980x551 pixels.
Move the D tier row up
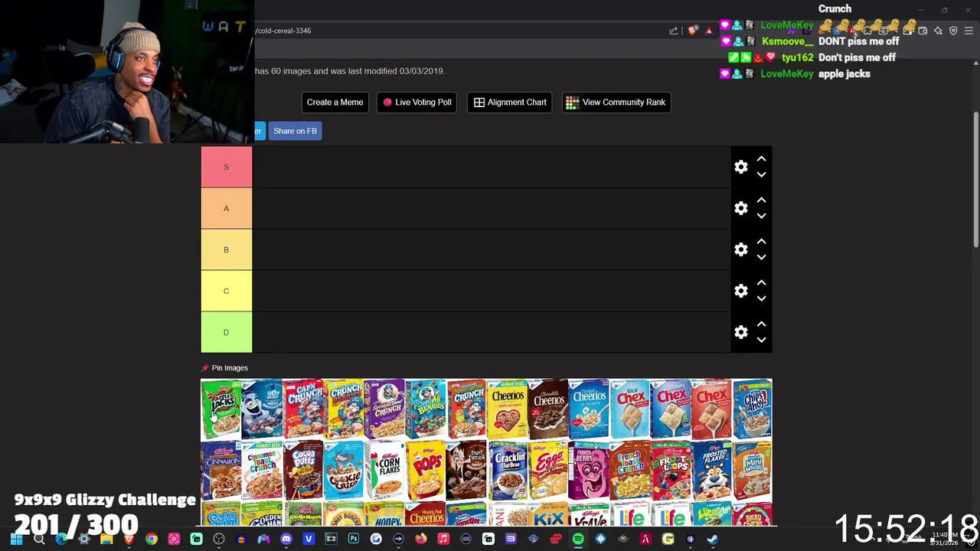[x=761, y=324]
